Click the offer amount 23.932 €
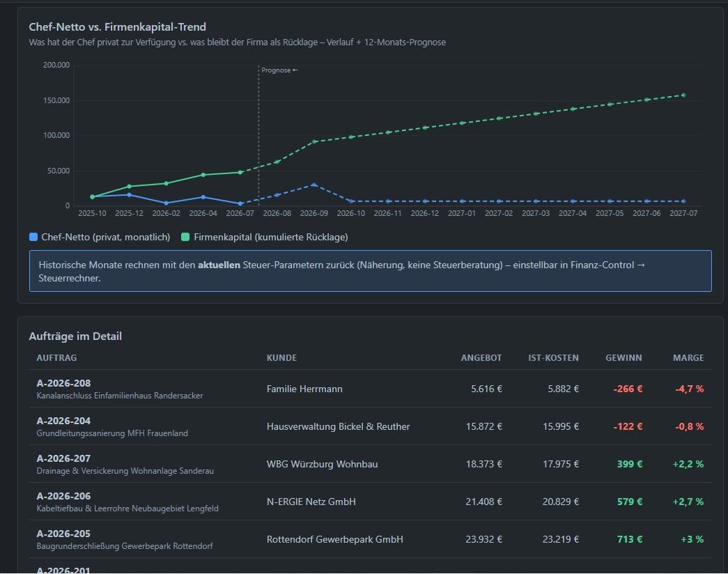 (x=483, y=540)
